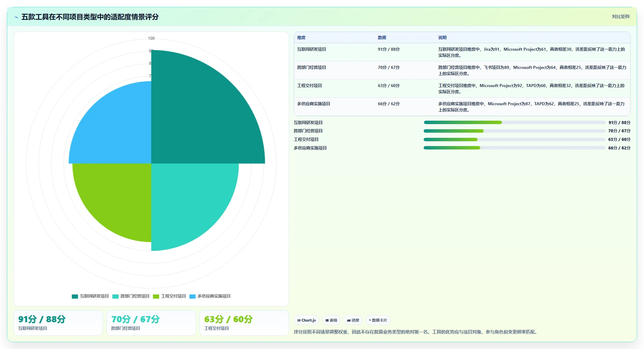Viewport: 644px width, 349px height.
Task: Click the 工程交付项目 progress bar
Action: coord(515,140)
